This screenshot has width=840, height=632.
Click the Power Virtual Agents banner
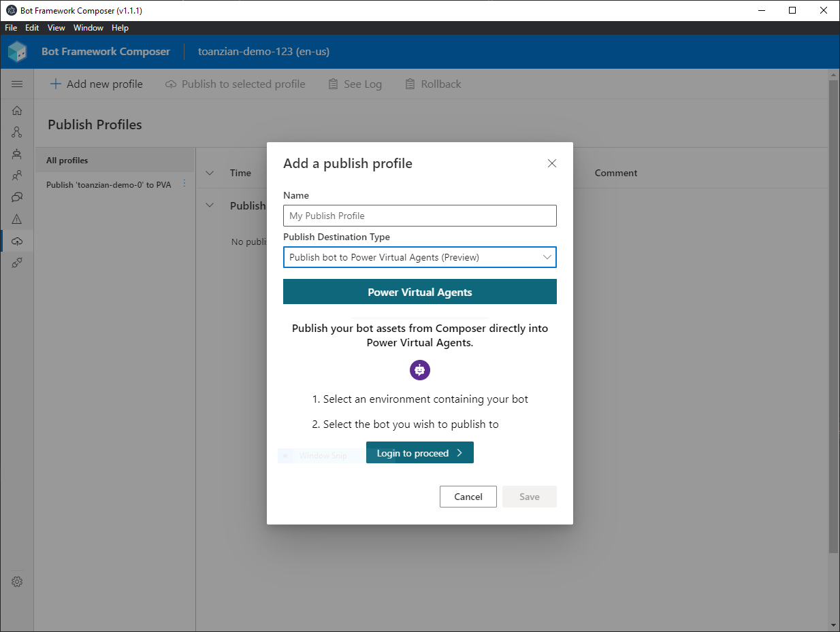(x=420, y=292)
